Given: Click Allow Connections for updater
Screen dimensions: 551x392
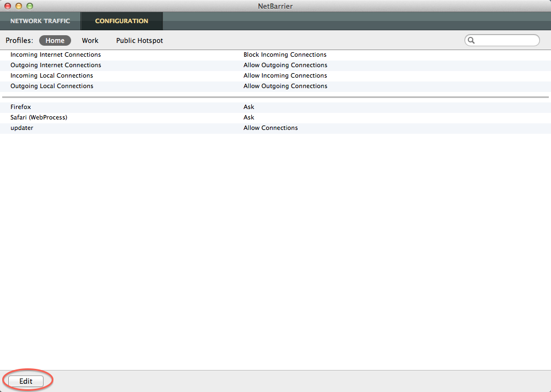Looking at the screenshot, I should [x=271, y=128].
